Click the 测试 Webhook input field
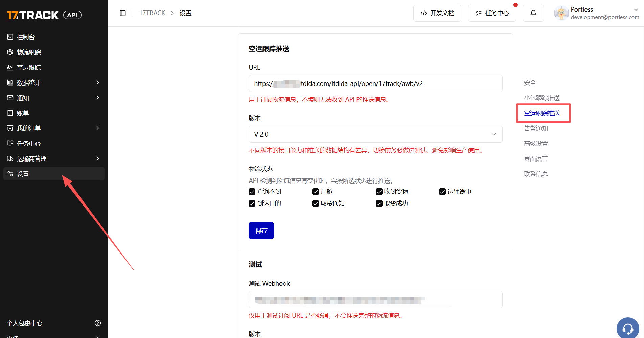The width and height of the screenshot is (644, 338). tap(375, 299)
